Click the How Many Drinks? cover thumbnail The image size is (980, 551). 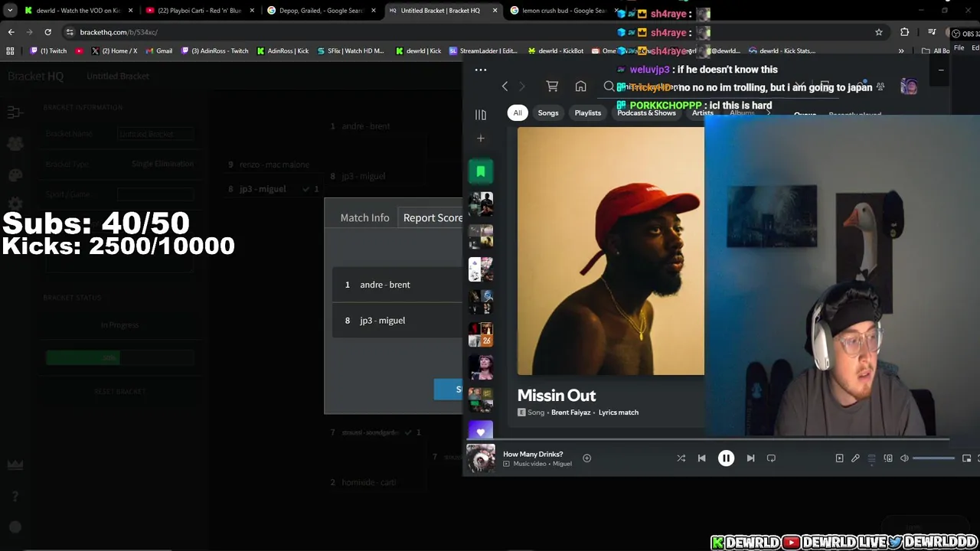[x=481, y=458]
